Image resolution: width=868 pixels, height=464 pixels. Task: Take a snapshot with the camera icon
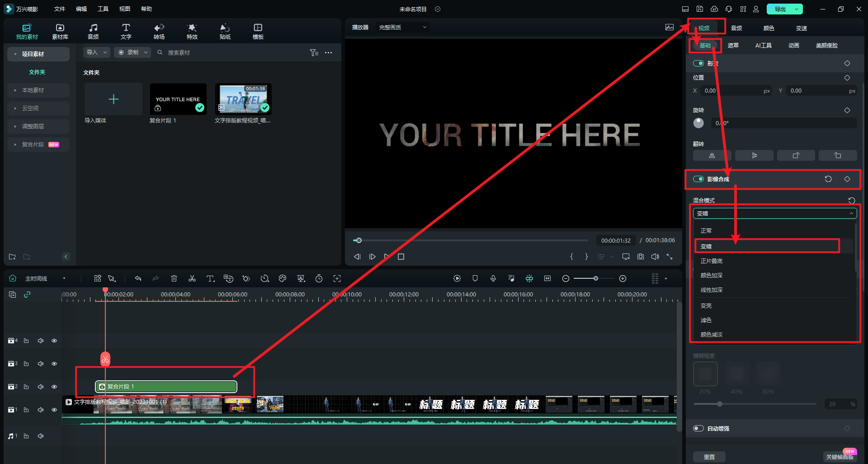click(641, 257)
